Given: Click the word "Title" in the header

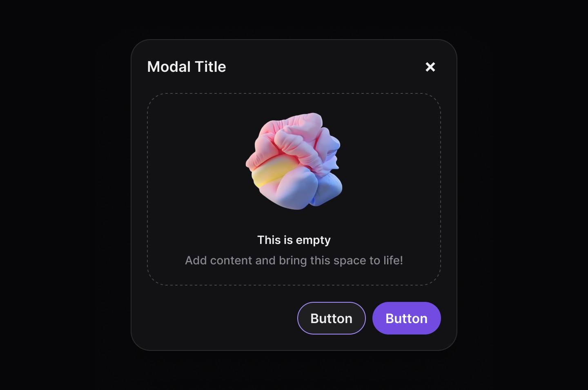Looking at the screenshot, I should [211, 67].
